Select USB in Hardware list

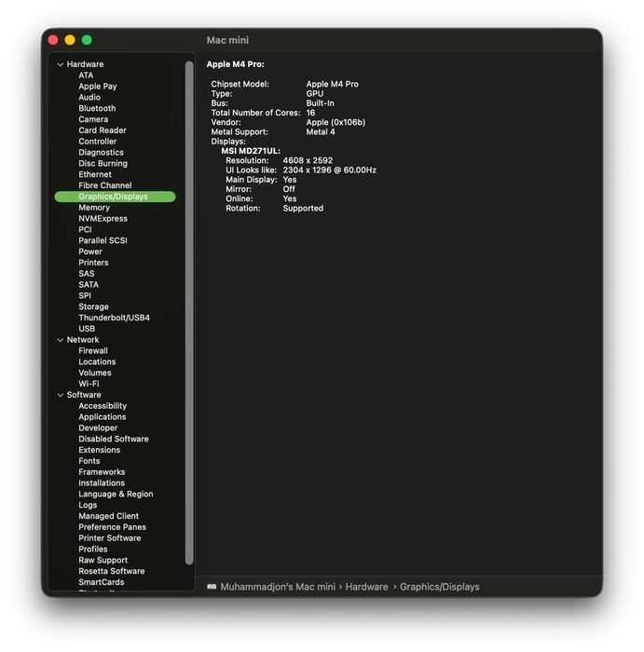tap(87, 329)
